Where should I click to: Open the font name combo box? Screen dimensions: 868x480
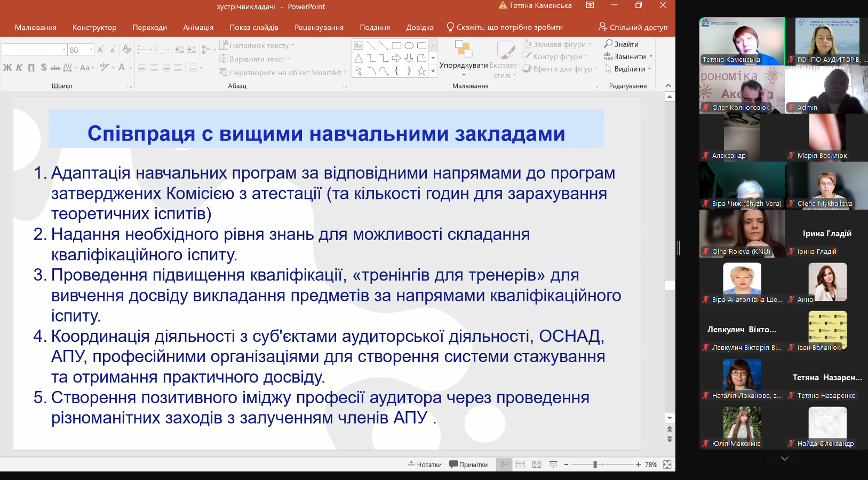click(x=34, y=50)
